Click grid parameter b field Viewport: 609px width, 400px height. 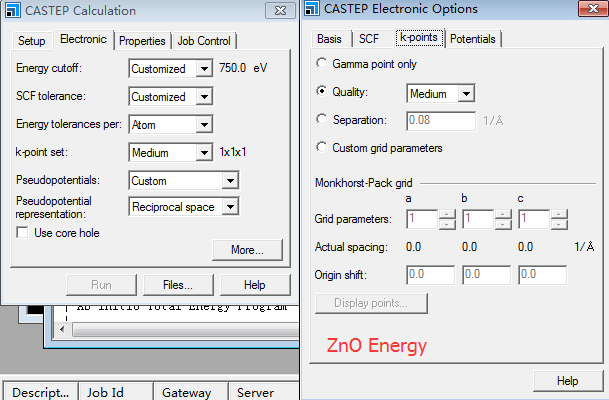tap(478, 219)
